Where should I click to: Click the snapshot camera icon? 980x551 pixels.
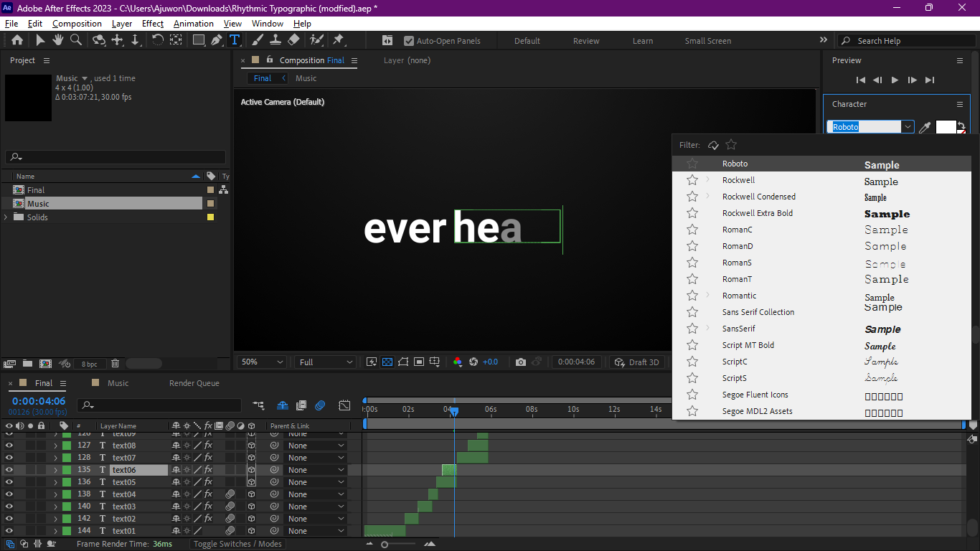[521, 362]
